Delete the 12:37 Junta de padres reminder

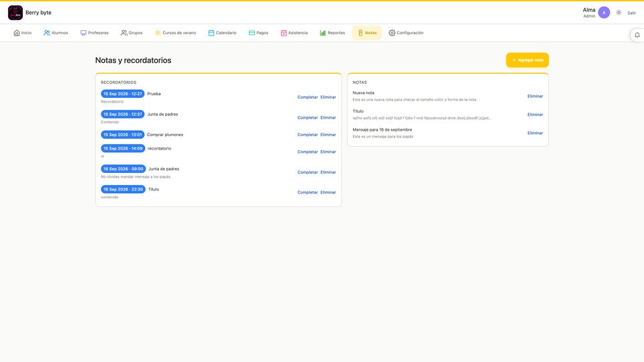(328, 118)
